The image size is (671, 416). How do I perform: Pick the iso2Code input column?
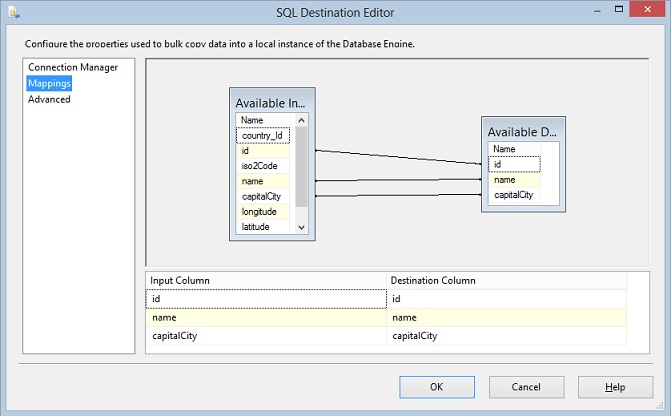(260, 166)
